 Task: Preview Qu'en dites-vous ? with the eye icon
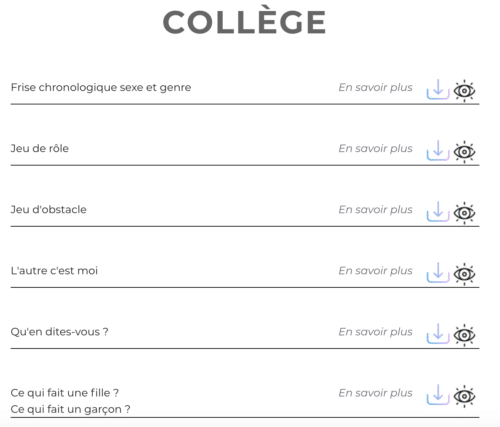click(464, 335)
